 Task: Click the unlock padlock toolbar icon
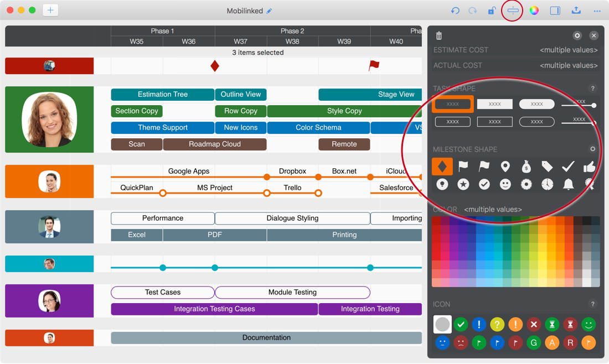(x=491, y=11)
